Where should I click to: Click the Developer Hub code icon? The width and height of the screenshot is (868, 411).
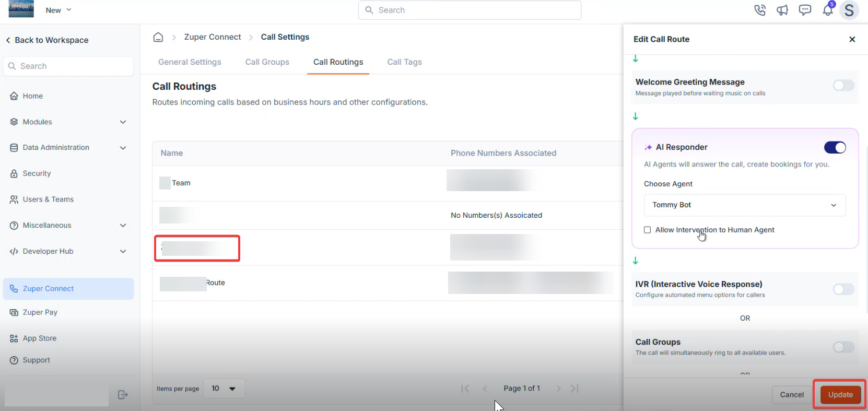[14, 251]
